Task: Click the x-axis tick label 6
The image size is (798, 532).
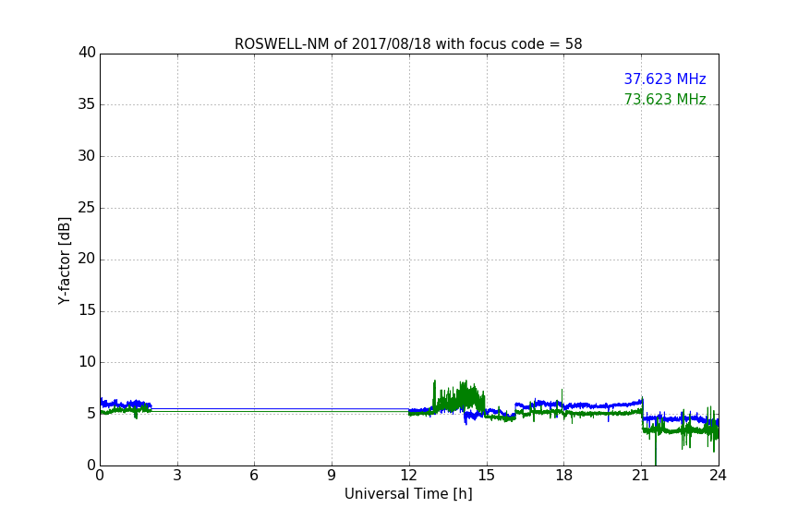Action: coord(254,476)
